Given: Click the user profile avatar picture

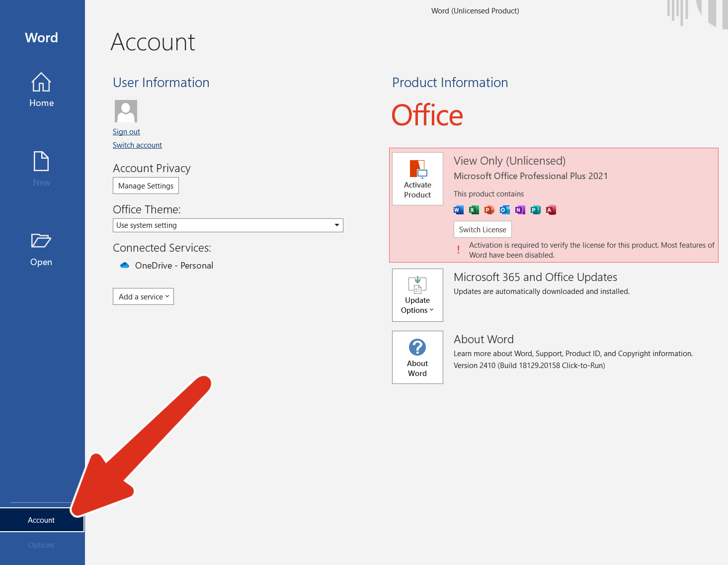Looking at the screenshot, I should (x=126, y=111).
